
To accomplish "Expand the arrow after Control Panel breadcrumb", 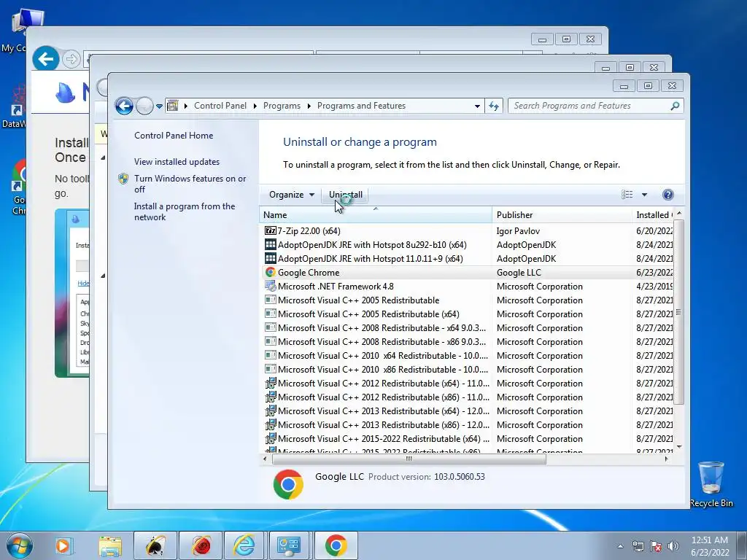I will click(x=255, y=106).
